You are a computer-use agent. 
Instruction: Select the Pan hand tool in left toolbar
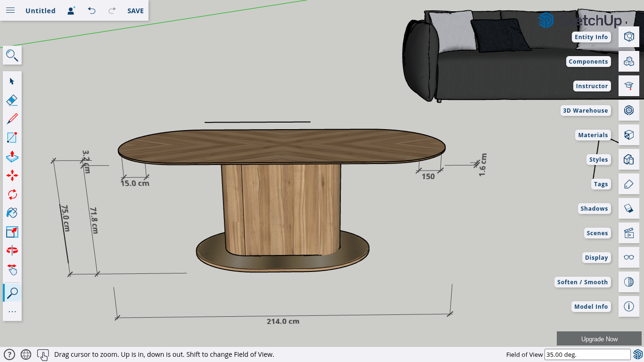coord(12,269)
